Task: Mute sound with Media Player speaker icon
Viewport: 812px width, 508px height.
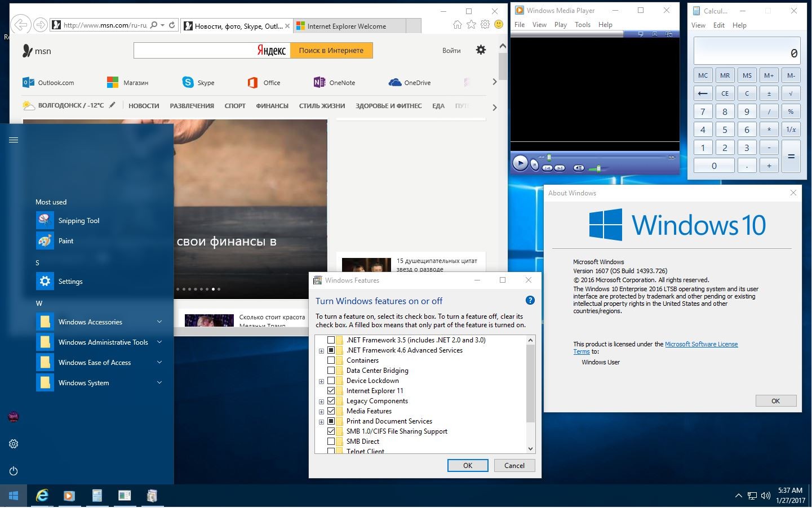Action: pos(579,168)
